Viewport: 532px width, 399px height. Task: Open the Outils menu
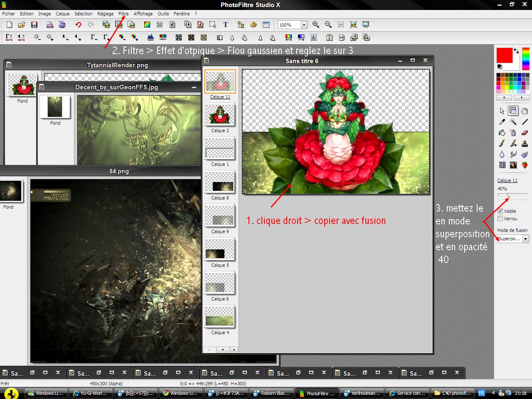coord(163,14)
